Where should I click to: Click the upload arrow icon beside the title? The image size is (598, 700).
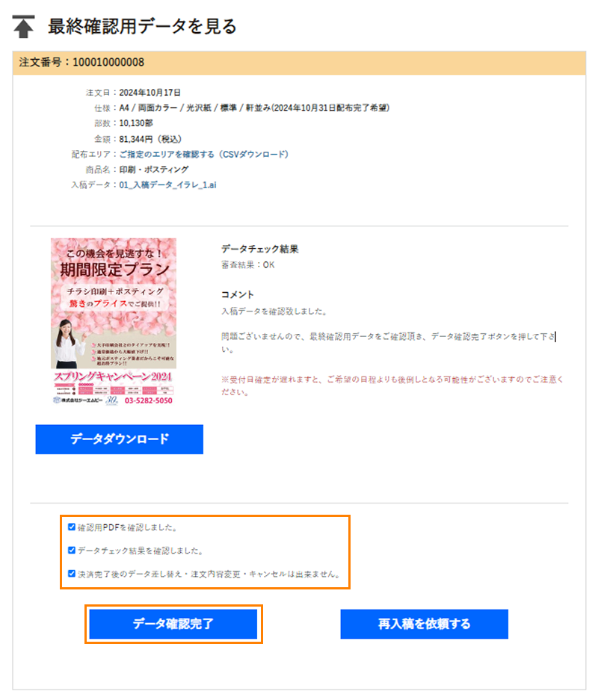[x=23, y=26]
